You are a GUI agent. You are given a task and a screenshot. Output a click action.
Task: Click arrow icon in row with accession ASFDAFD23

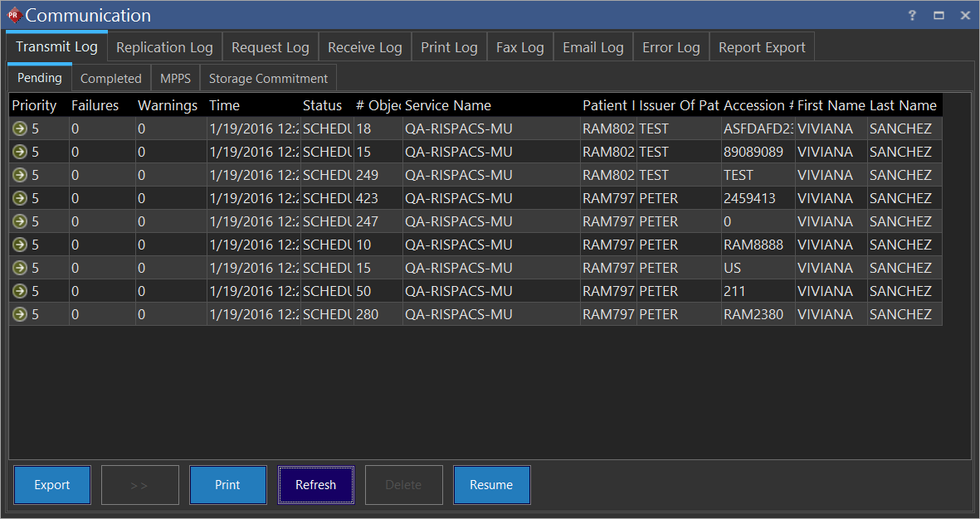(x=20, y=129)
